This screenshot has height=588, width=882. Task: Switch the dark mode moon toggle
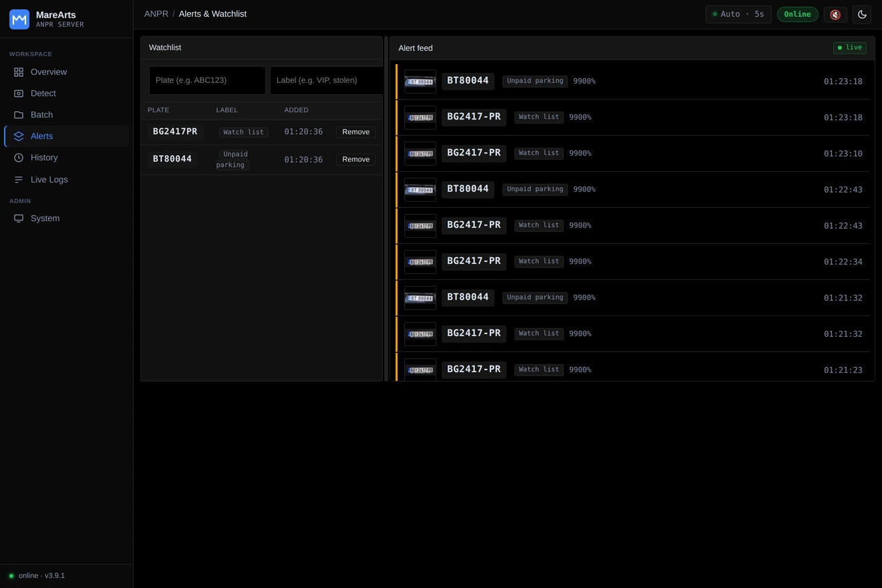click(x=862, y=14)
